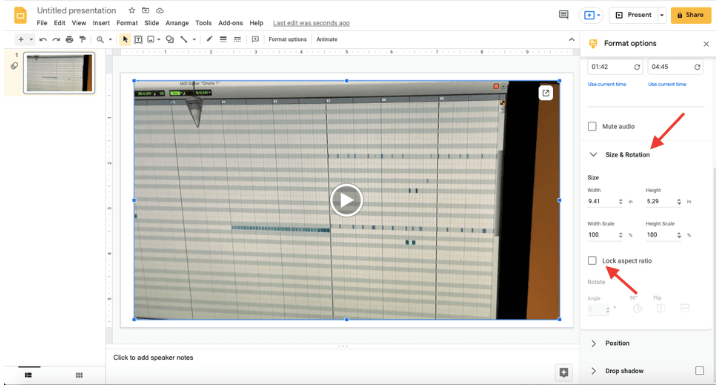The height and width of the screenshot is (386, 716).
Task: Click the Animate toolbar button
Action: [x=327, y=39]
